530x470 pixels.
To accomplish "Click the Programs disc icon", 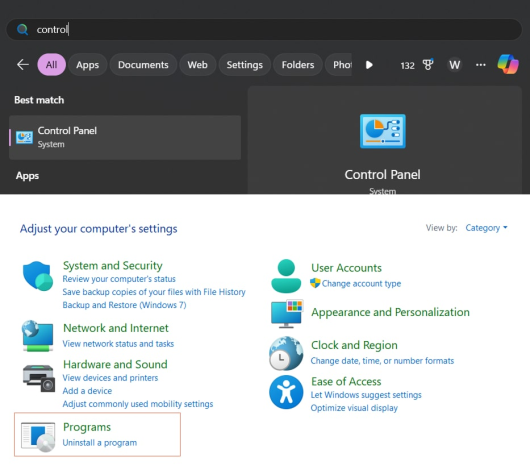I will [x=38, y=437].
